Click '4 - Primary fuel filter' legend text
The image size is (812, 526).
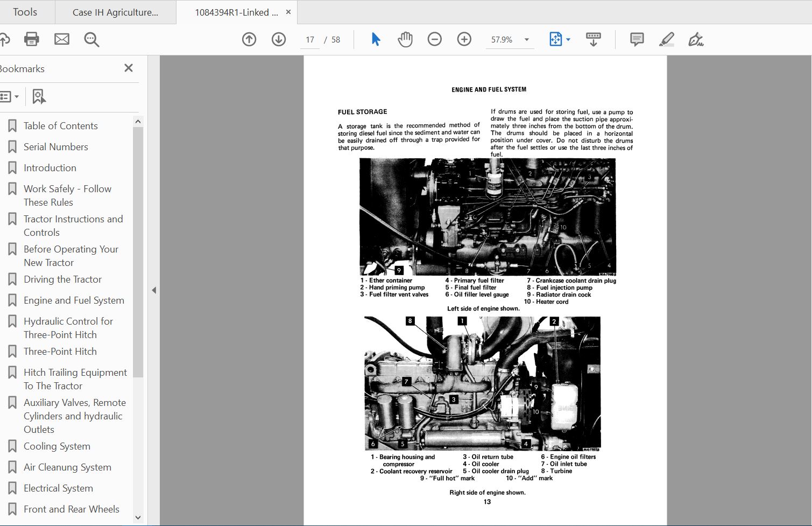(475, 280)
